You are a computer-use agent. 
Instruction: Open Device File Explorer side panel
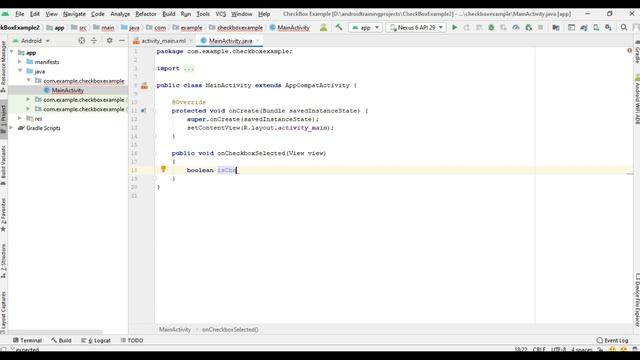point(637,300)
